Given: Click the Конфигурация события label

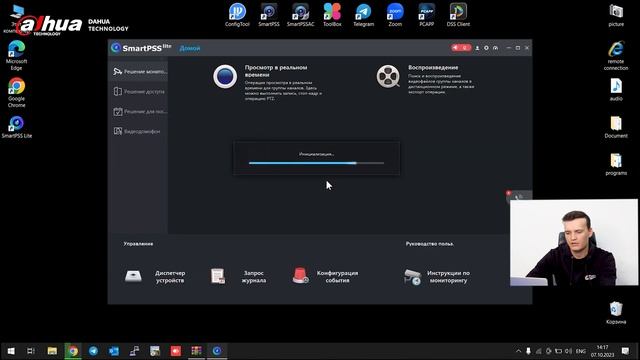Looking at the screenshot, I should pos(337,277).
